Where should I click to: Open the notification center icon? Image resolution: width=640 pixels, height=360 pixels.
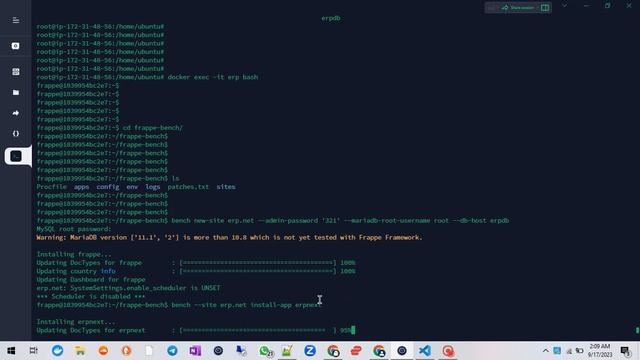625,351
